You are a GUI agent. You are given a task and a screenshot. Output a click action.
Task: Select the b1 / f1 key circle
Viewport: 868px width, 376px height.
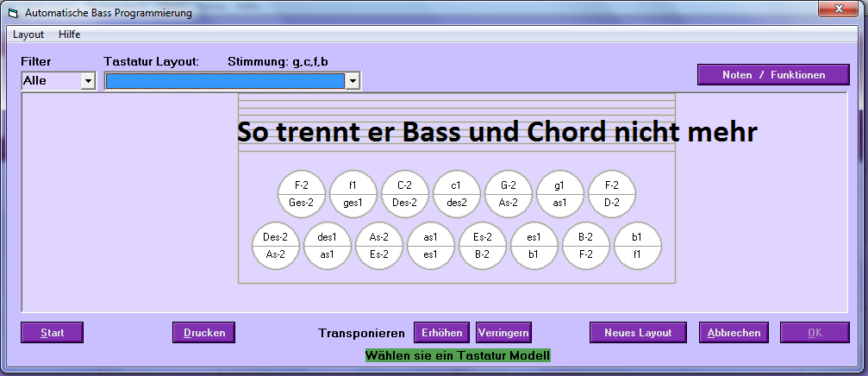pos(638,246)
